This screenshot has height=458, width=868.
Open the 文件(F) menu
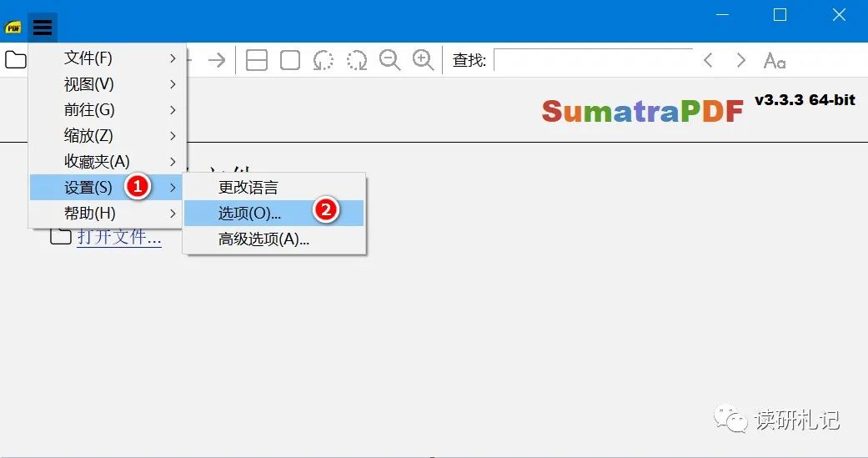[x=106, y=58]
